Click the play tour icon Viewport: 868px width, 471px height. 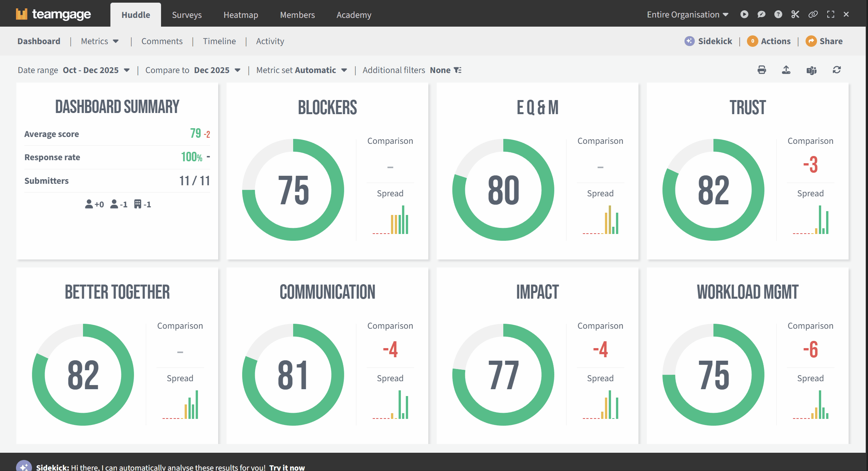tap(744, 14)
